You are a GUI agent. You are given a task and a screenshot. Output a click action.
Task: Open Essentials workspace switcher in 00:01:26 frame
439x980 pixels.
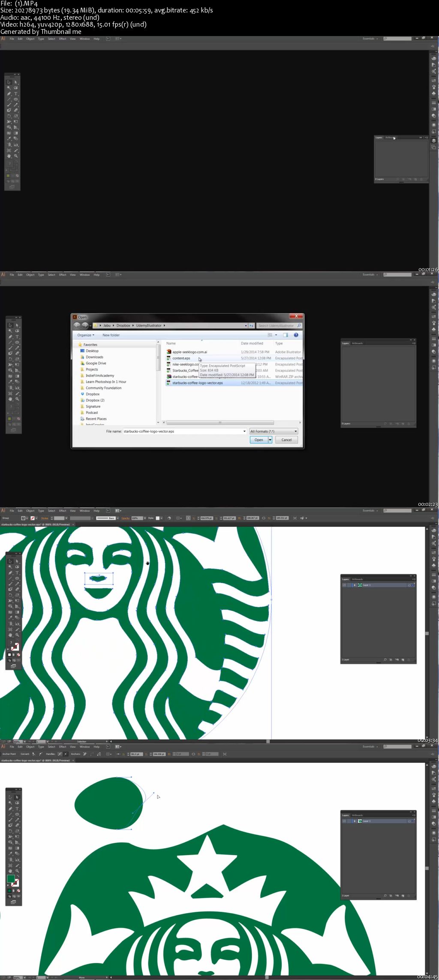click(370, 39)
